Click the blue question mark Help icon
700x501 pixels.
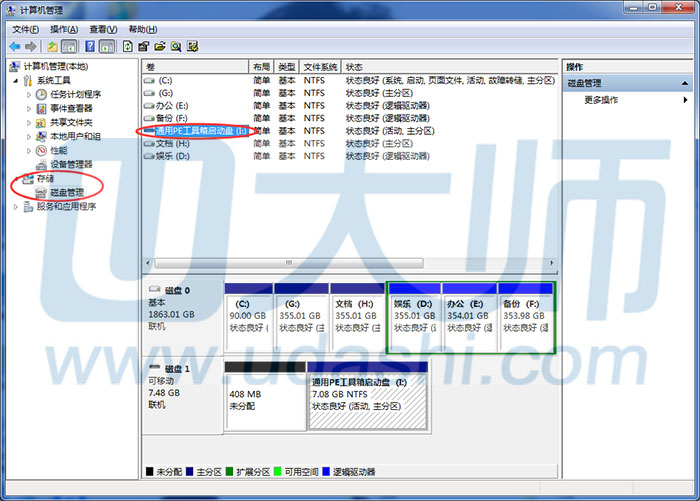click(90, 46)
